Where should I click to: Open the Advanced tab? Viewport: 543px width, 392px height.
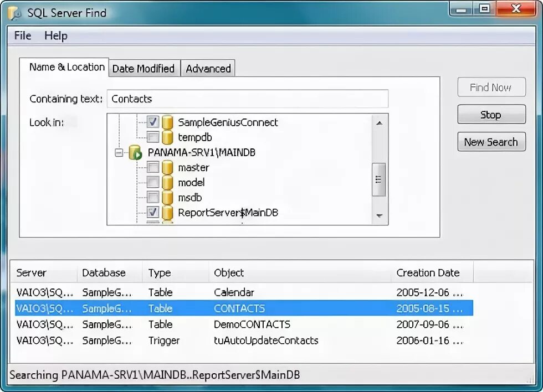point(208,69)
